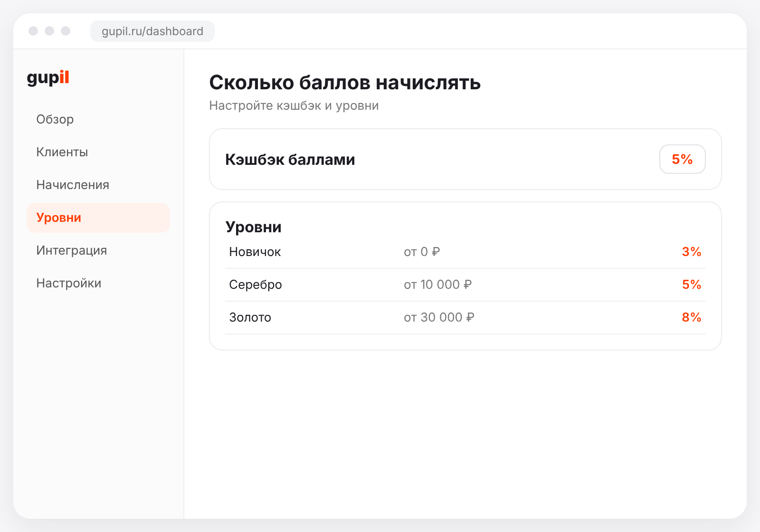Click the Уровни card heading
Image resolution: width=760 pixels, height=532 pixels.
point(254,227)
